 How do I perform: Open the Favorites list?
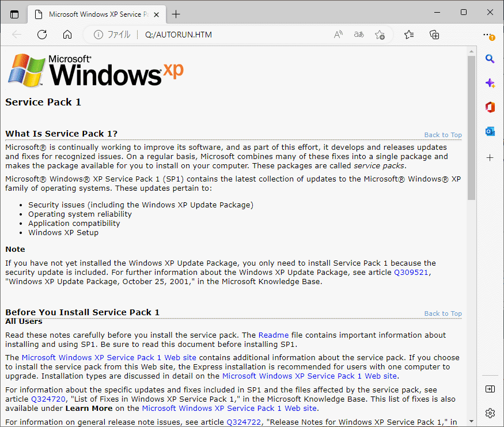[409, 35]
